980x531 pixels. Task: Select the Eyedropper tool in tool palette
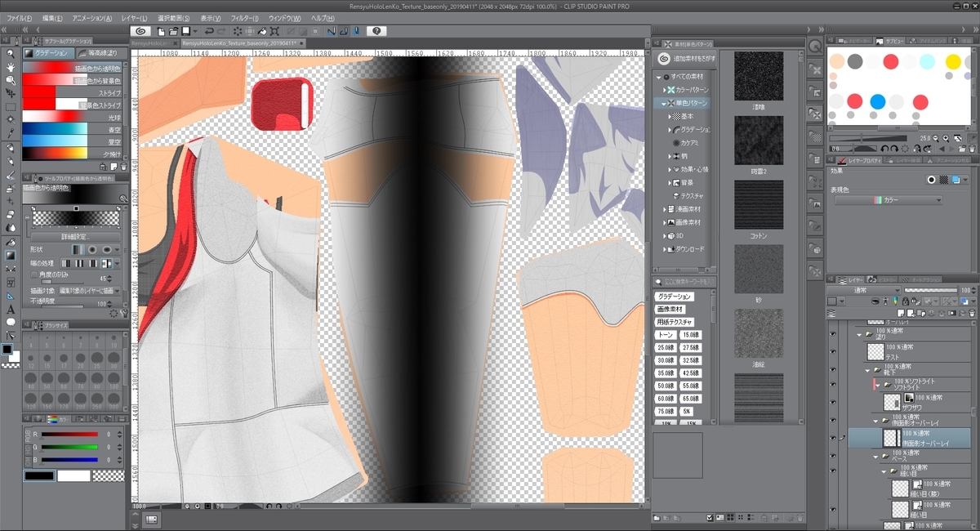(x=11, y=133)
